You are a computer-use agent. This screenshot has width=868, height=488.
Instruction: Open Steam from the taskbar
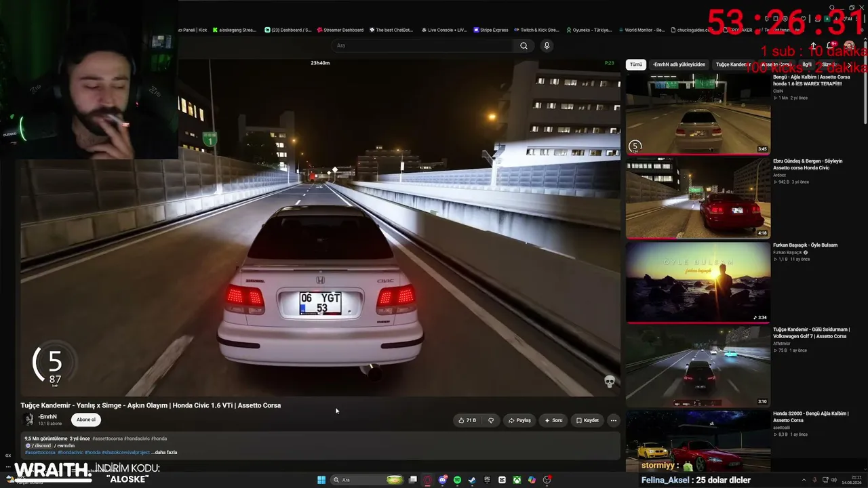tap(472, 480)
